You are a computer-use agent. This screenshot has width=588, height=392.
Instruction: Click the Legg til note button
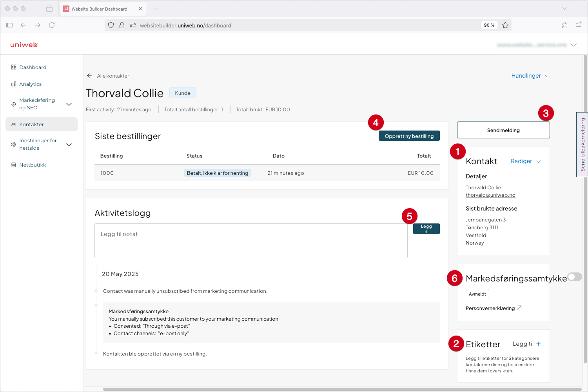426,229
